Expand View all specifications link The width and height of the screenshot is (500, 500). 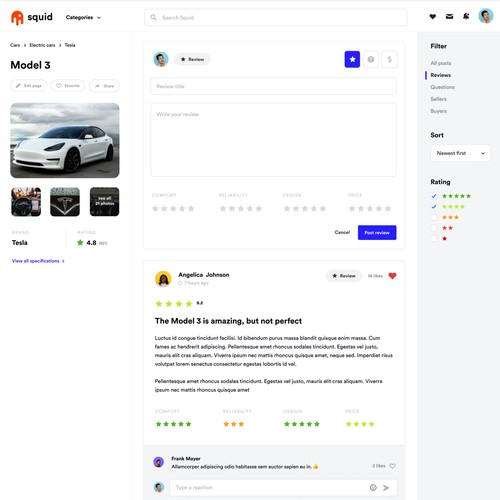click(x=38, y=261)
